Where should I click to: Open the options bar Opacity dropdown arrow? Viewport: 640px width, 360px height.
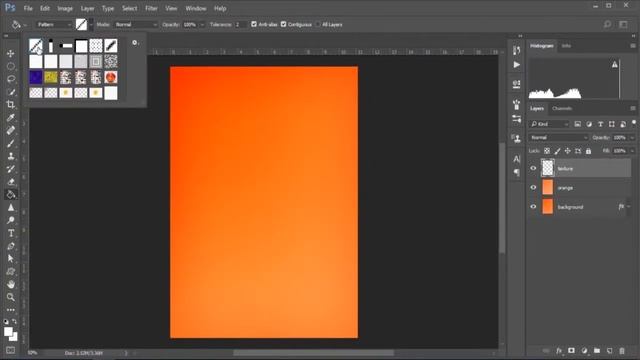[x=202, y=24]
